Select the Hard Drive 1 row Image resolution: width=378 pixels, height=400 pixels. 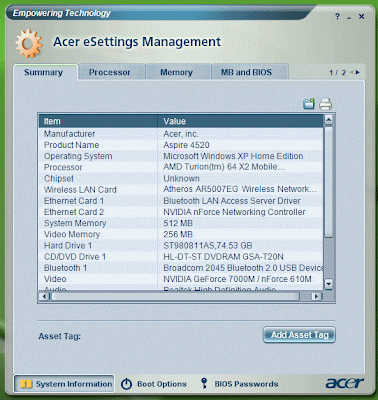tap(181, 246)
